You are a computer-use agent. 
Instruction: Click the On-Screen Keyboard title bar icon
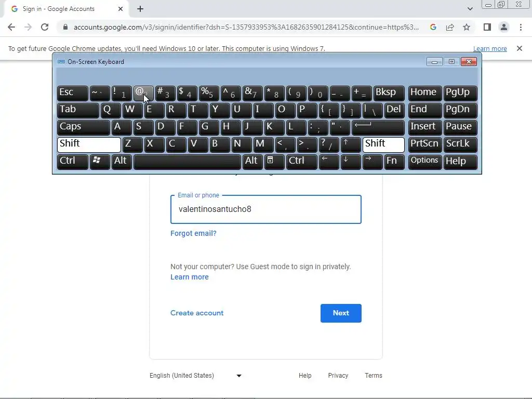click(61, 62)
